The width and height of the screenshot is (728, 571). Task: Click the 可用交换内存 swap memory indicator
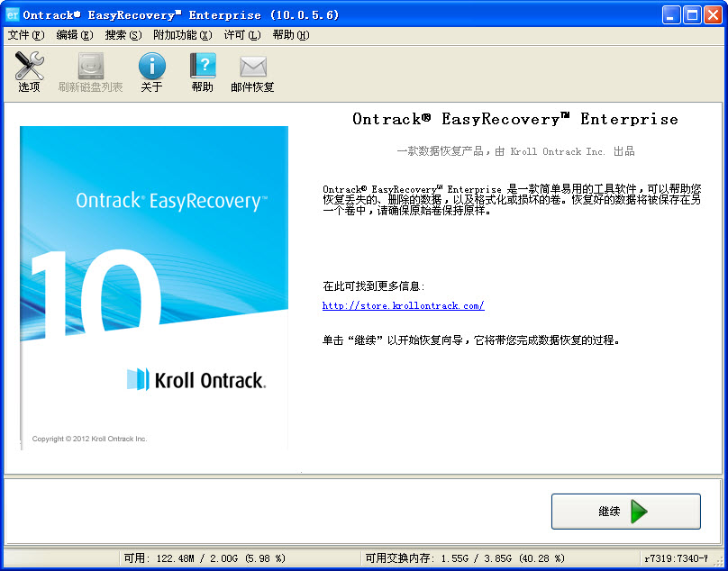click(490, 557)
